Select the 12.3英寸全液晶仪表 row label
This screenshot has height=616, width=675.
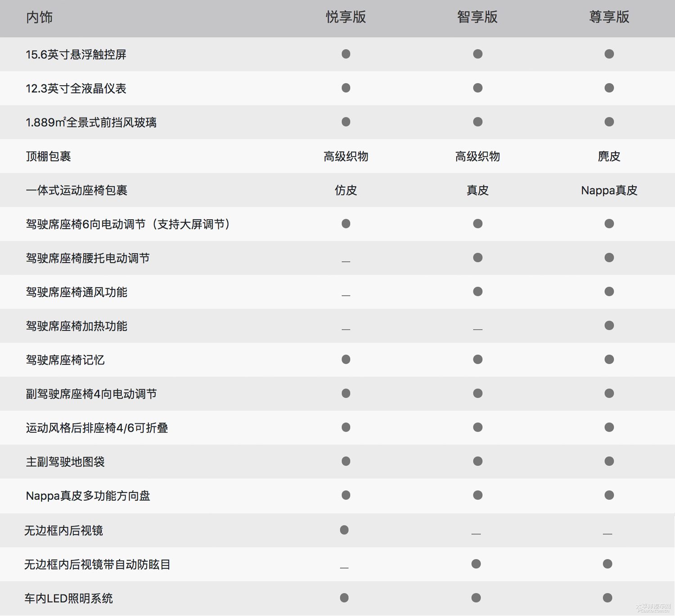click(76, 89)
